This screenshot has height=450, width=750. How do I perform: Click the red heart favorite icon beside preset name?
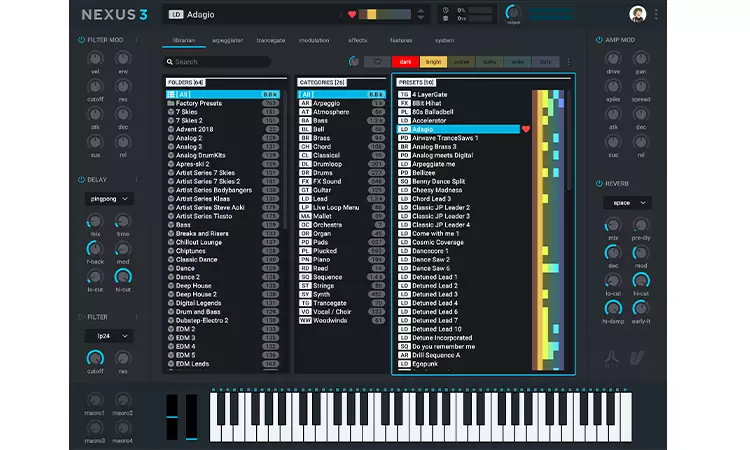click(352, 14)
